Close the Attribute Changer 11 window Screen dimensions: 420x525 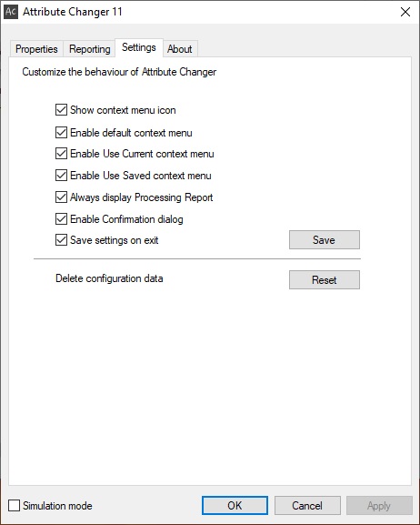(x=405, y=12)
